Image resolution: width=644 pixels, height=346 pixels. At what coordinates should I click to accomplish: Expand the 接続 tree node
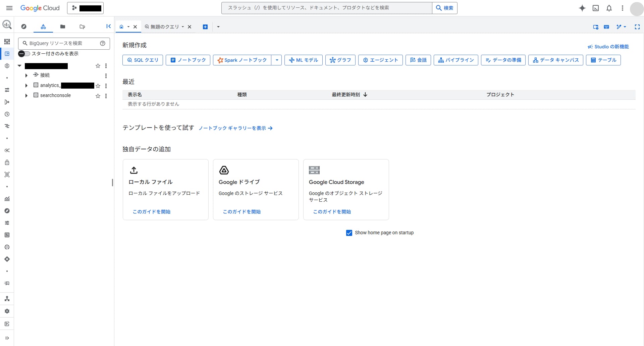coord(26,76)
